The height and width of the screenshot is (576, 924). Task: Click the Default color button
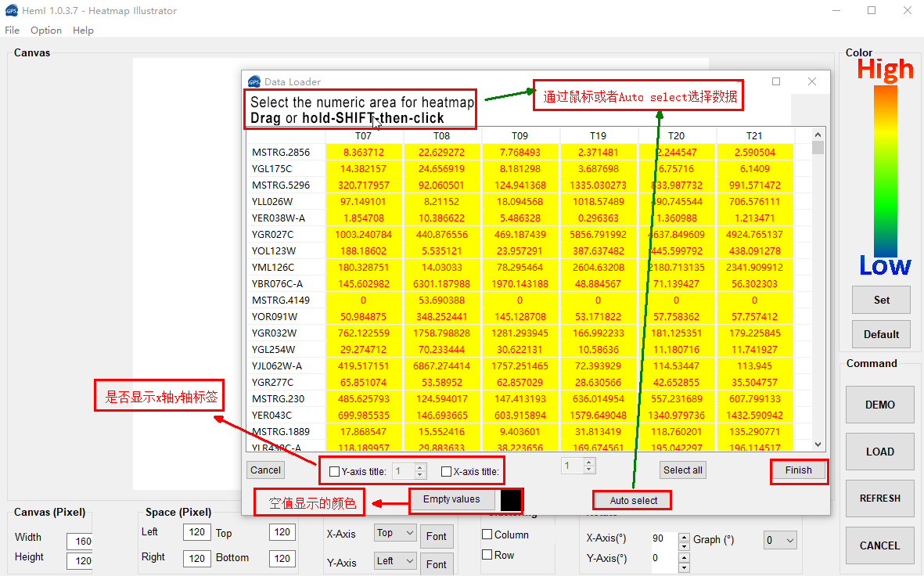coord(882,334)
